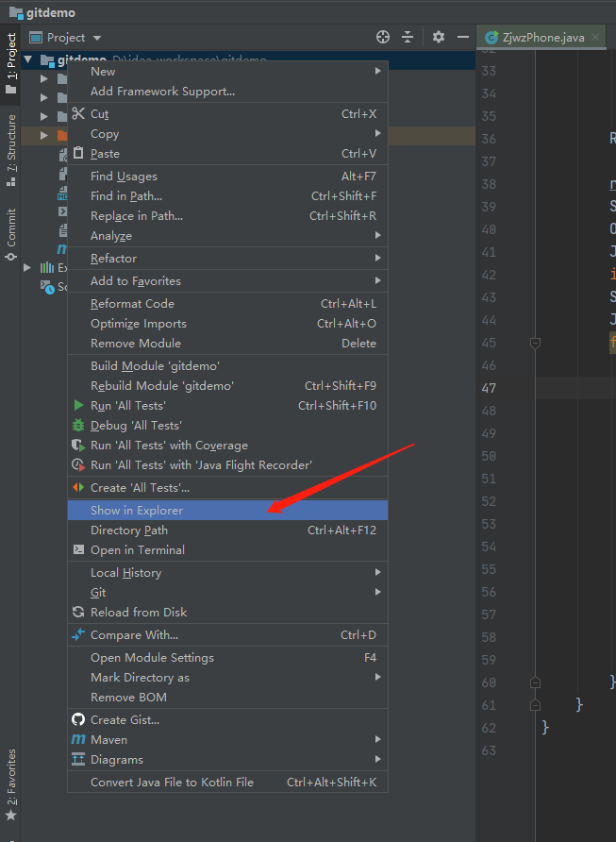Switch to ZjwzPhone.java editor tab

point(542,37)
